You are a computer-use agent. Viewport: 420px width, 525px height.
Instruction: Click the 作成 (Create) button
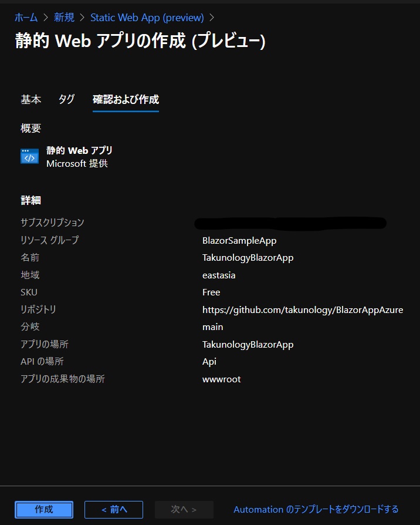point(44,509)
